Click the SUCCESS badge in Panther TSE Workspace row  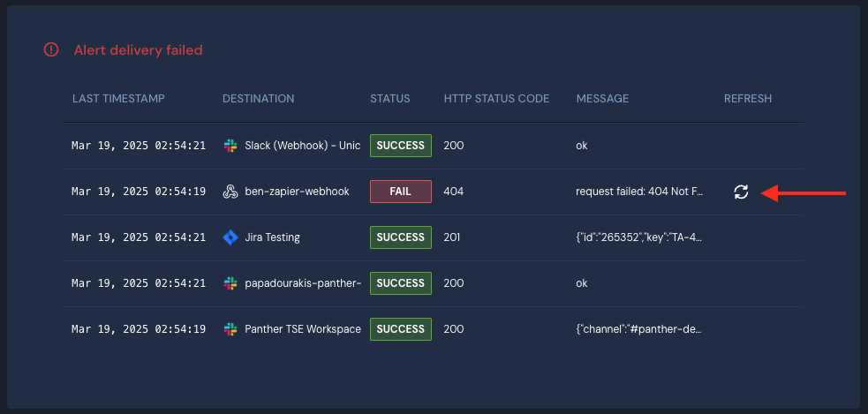[x=401, y=329]
